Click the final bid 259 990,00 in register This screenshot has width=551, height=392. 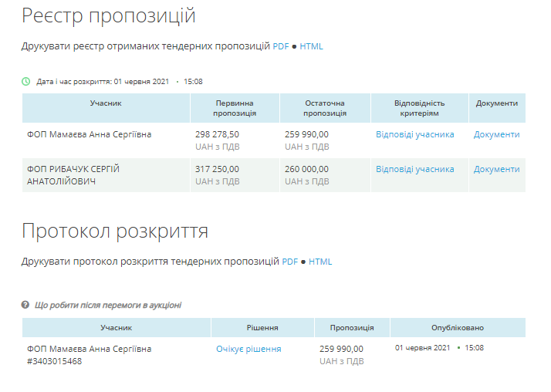pyautogui.click(x=307, y=134)
